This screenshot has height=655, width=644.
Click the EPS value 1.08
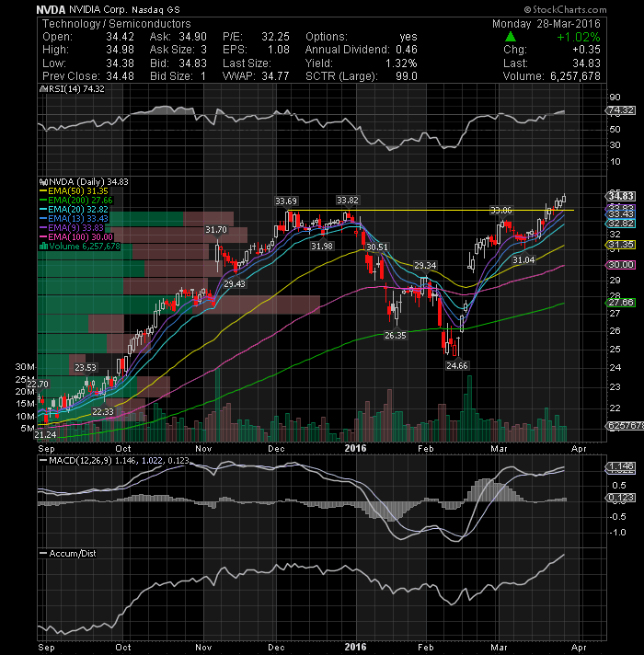(x=279, y=50)
